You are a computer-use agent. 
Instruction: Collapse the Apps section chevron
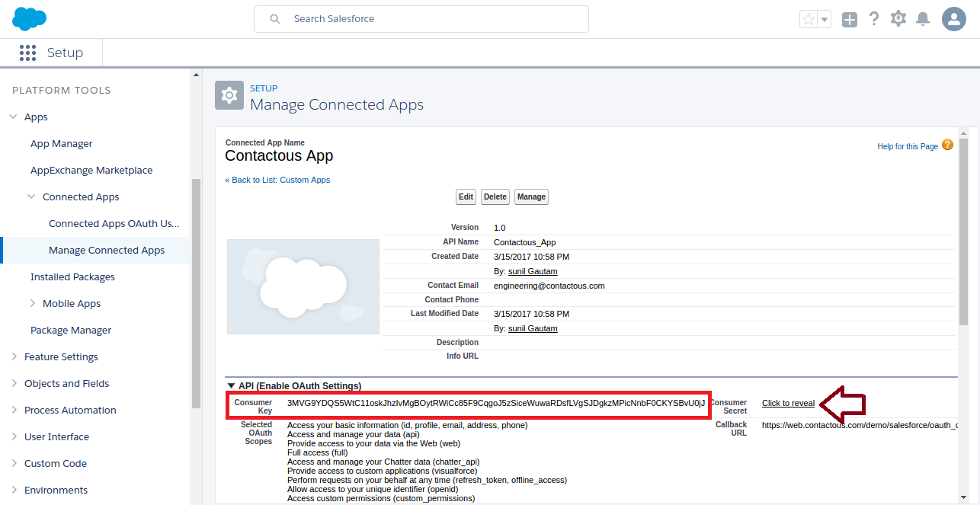13,117
